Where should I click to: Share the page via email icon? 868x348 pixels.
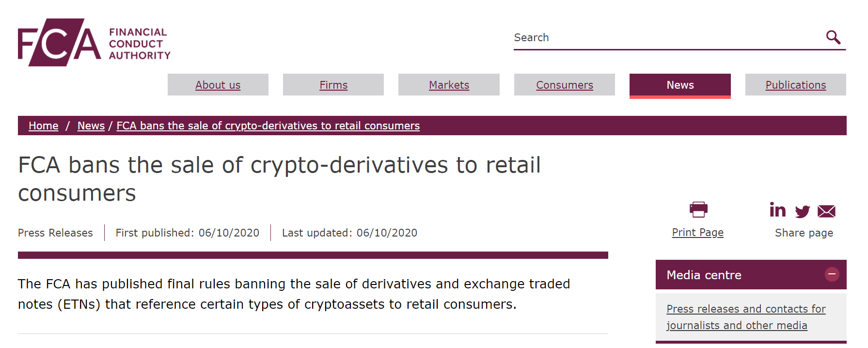pos(826,211)
